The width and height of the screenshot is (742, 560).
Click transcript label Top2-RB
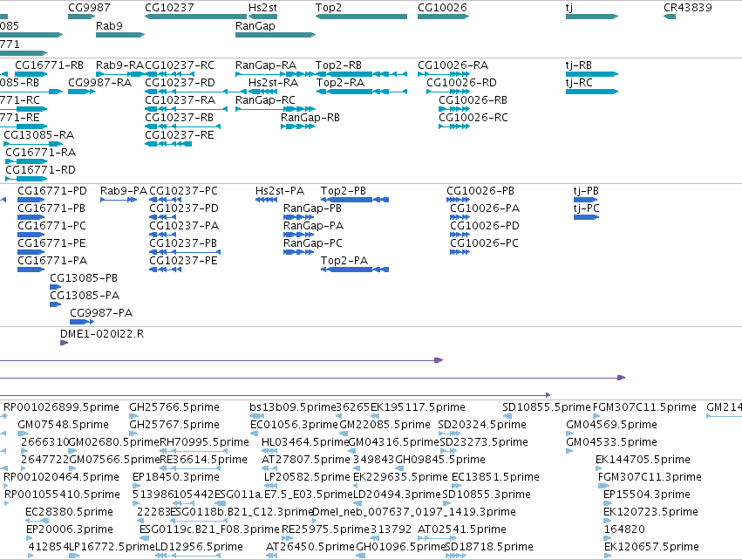coord(339,65)
